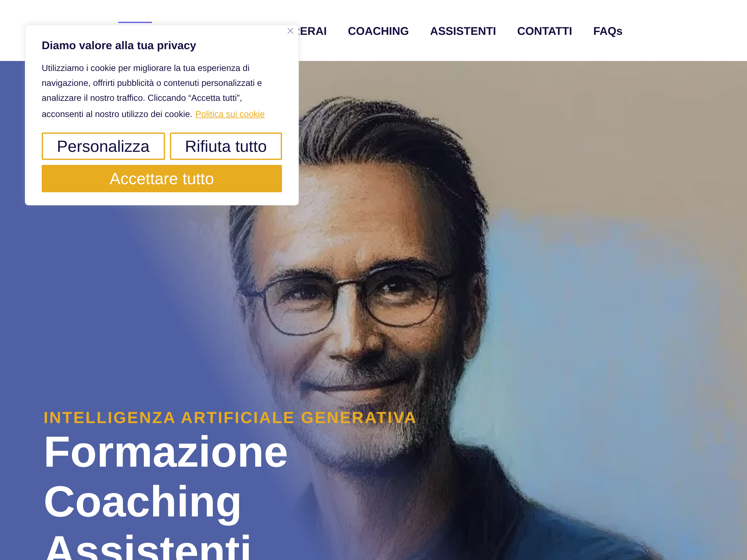This screenshot has height=560, width=747.
Task: Click the Diamo valore alla tua privacy heading
Action: 119,45
